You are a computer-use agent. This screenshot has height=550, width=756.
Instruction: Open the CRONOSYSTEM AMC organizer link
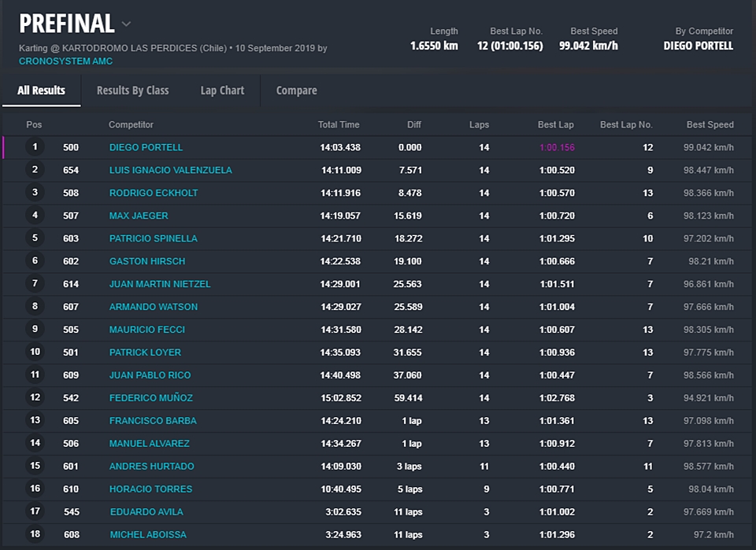tap(65, 61)
